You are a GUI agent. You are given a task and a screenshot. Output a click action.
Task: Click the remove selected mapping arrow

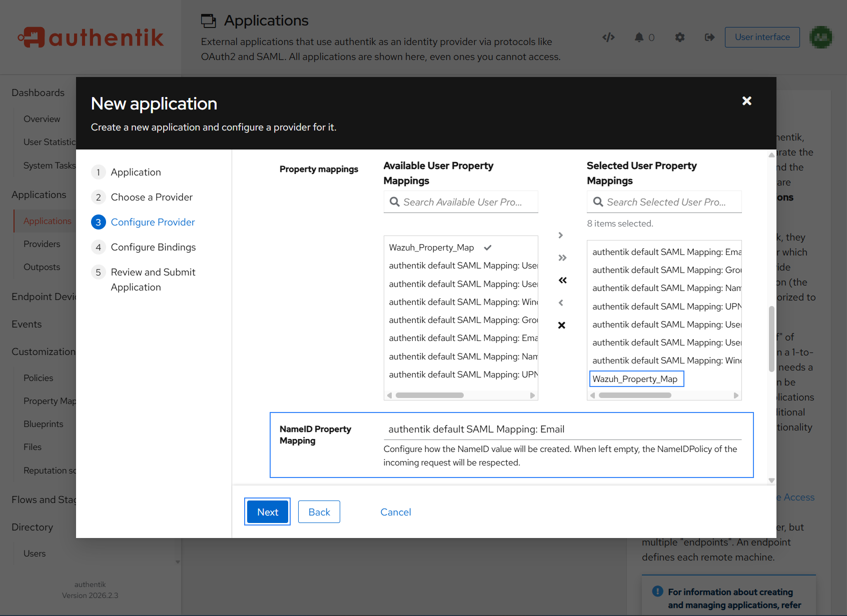tap(561, 302)
